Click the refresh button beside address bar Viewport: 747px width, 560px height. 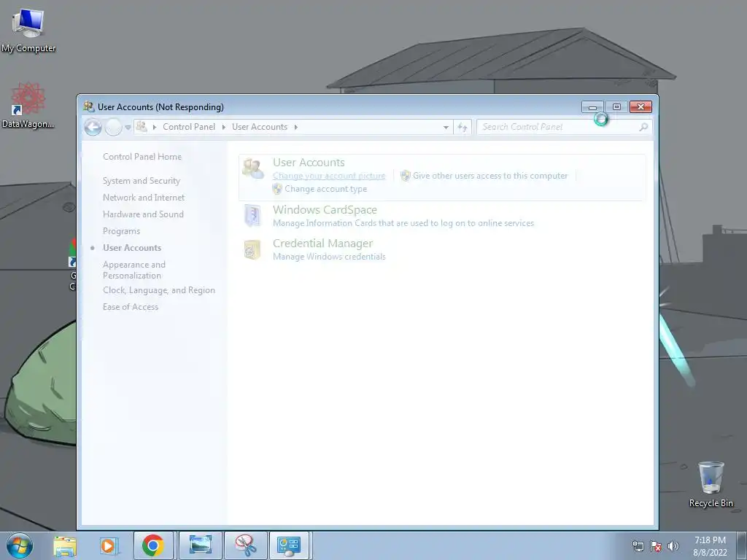462,127
